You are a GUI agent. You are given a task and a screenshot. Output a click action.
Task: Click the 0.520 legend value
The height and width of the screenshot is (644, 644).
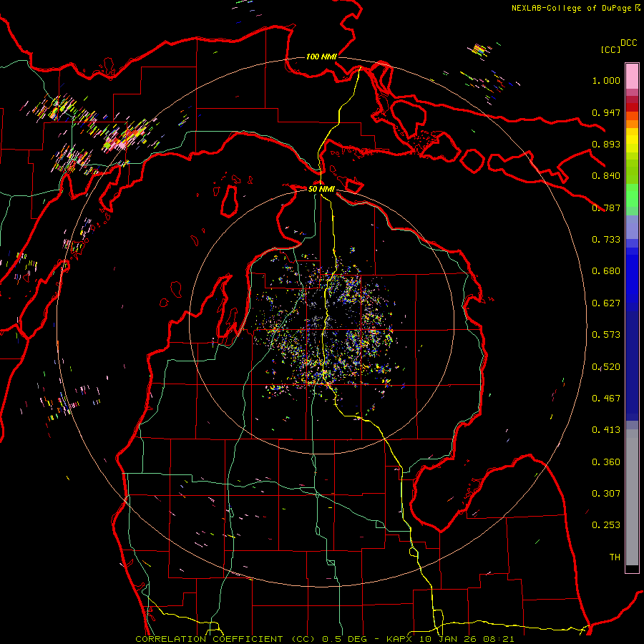[x=606, y=367]
